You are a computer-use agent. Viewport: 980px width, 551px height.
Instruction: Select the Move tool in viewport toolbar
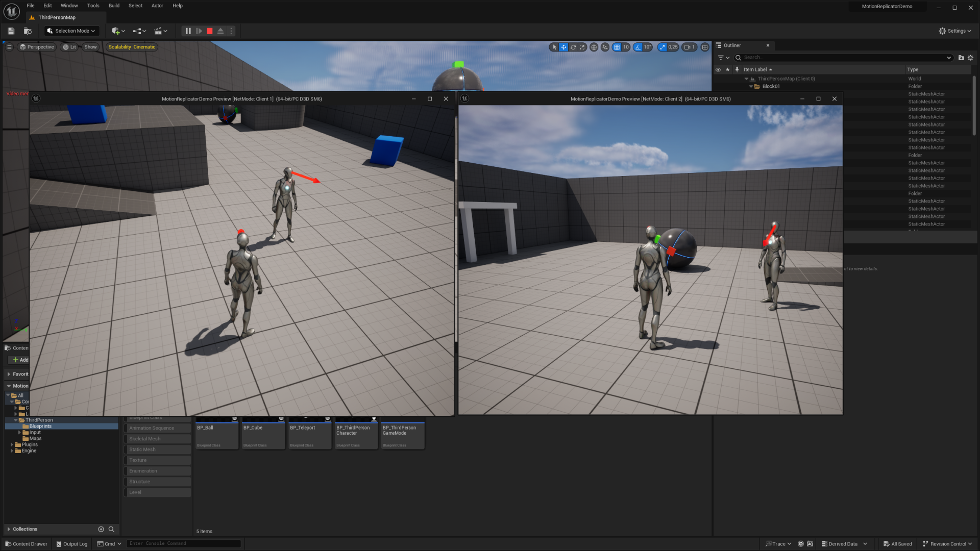click(x=563, y=47)
